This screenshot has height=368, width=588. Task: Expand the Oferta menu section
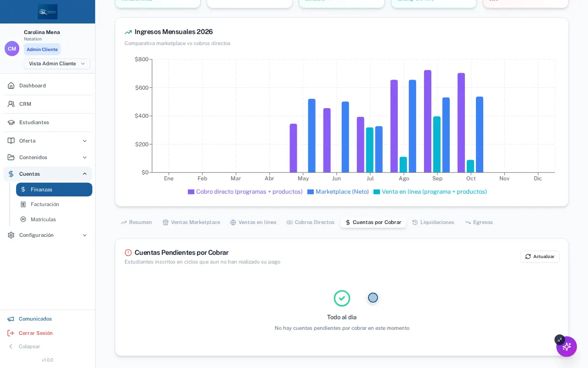click(48, 141)
